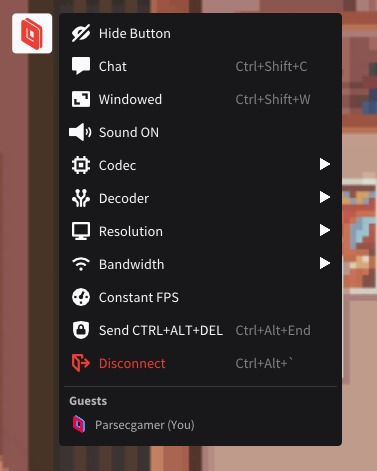Click the Decoder branching icon
This screenshot has height=471, width=377.
click(81, 198)
